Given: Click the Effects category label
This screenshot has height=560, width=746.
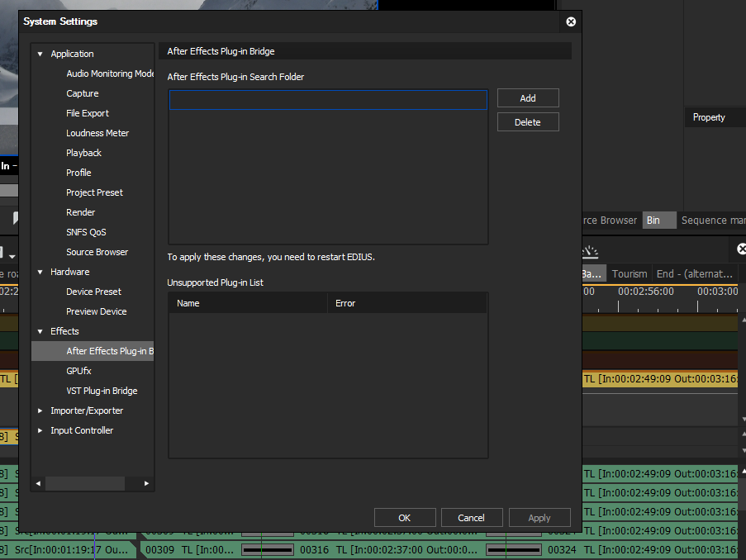Looking at the screenshot, I should pos(64,331).
